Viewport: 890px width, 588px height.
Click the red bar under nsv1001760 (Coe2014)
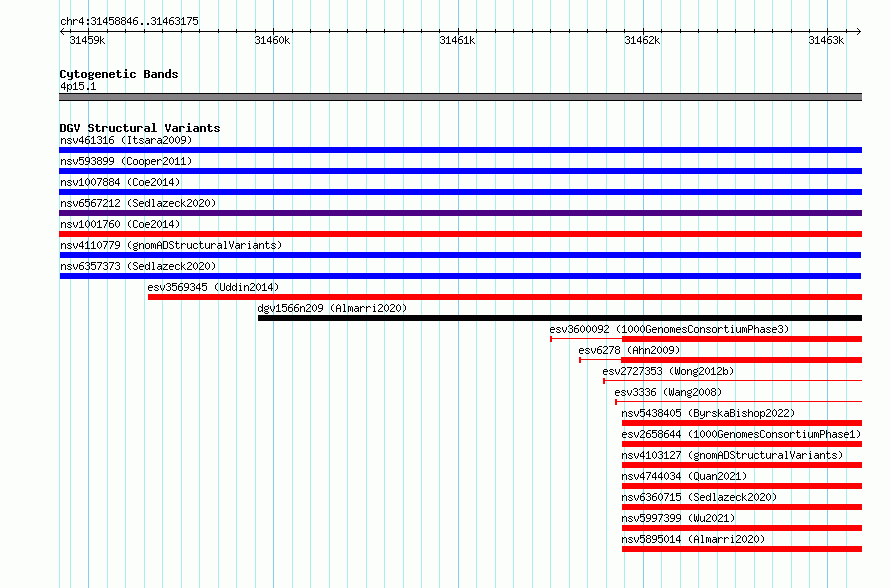(x=460, y=234)
